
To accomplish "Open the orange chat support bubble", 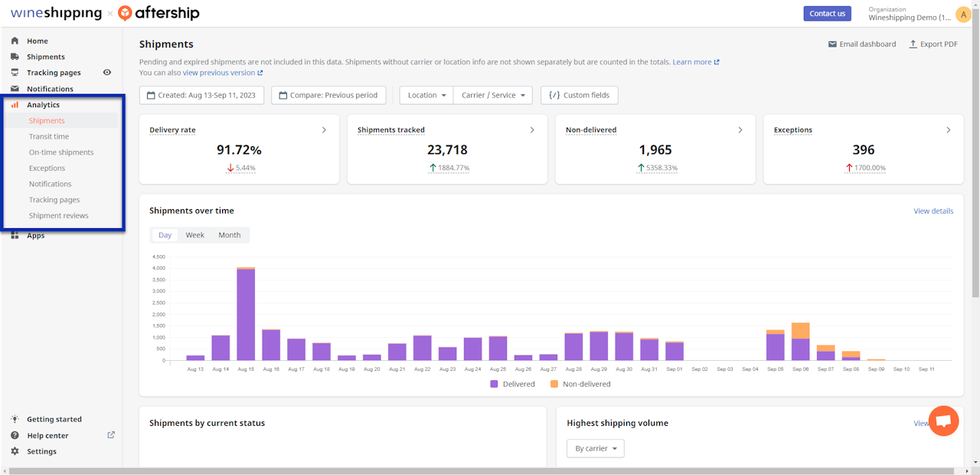I will [x=943, y=421].
